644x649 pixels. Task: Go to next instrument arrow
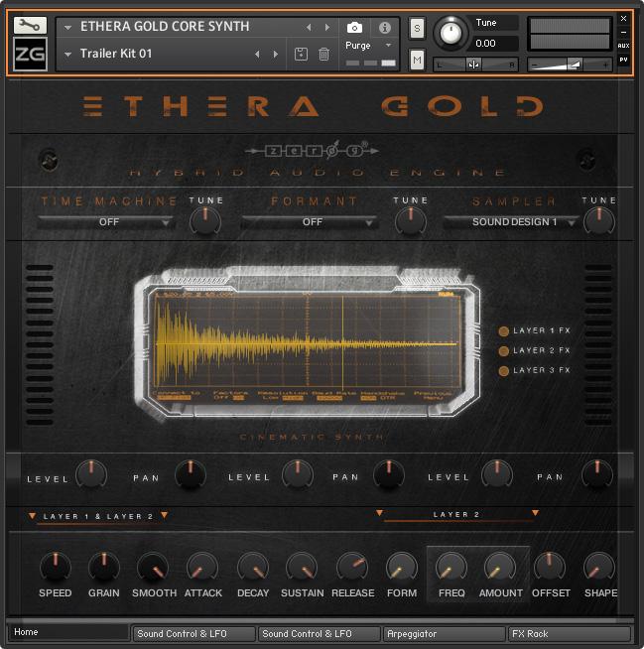coord(327,28)
